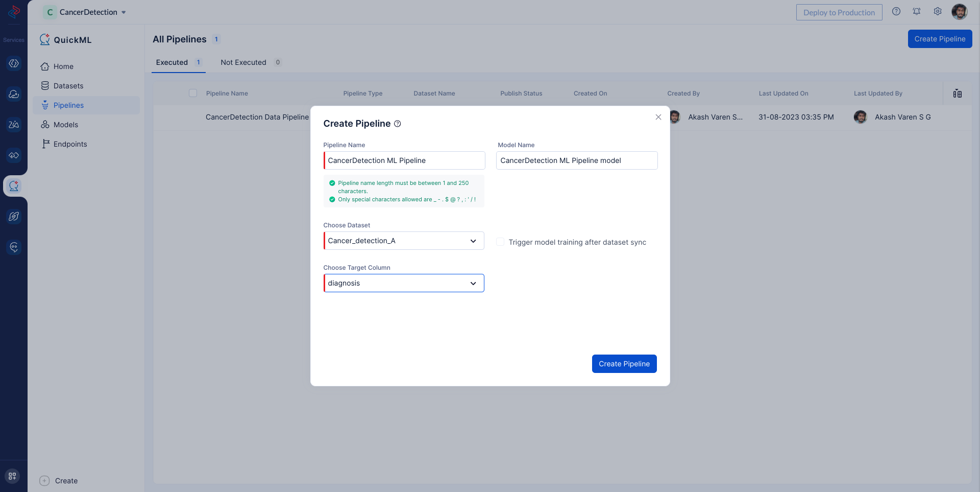Image resolution: width=980 pixels, height=492 pixels.
Task: Go to Endpoints in the sidebar
Action: pyautogui.click(x=70, y=144)
